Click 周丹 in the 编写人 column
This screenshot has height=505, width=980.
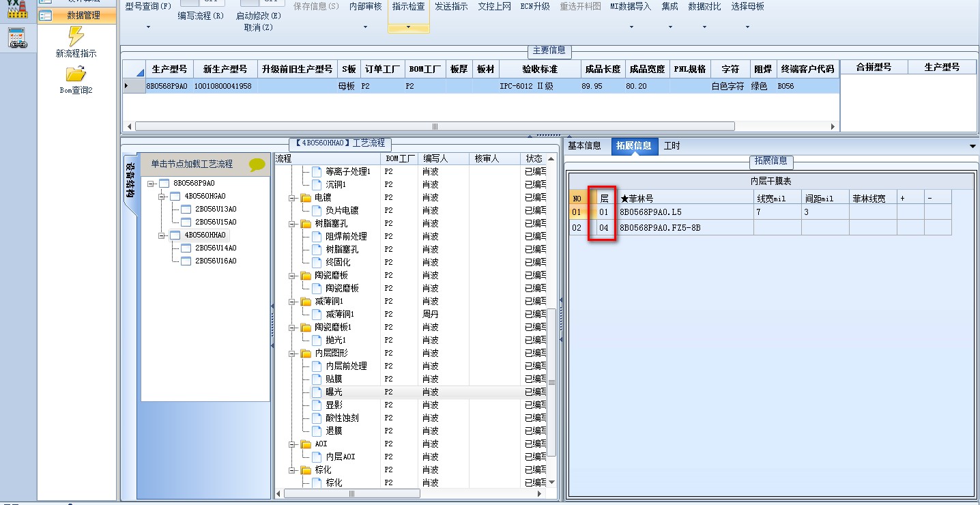coord(431,314)
